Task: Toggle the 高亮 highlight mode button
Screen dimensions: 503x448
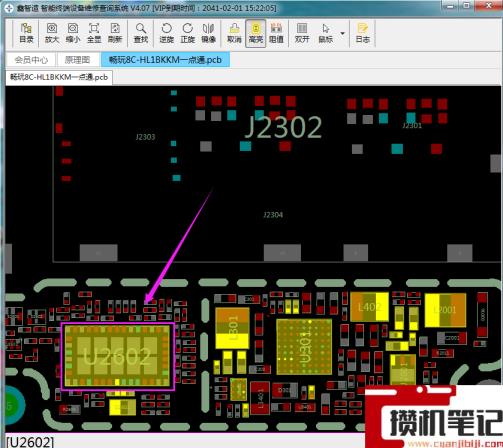Action: tap(256, 33)
